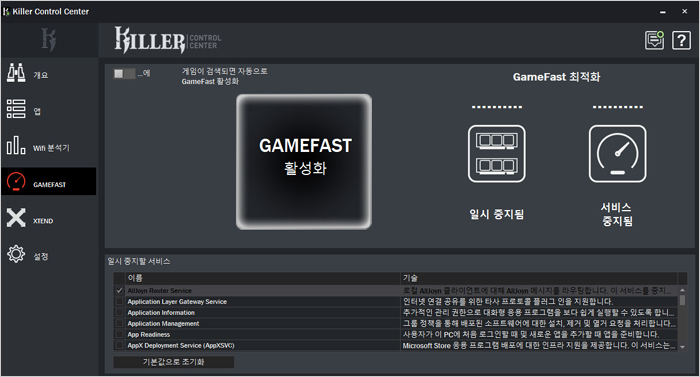
Task: Open the 개요 overview binoculars icon
Action: 16,73
